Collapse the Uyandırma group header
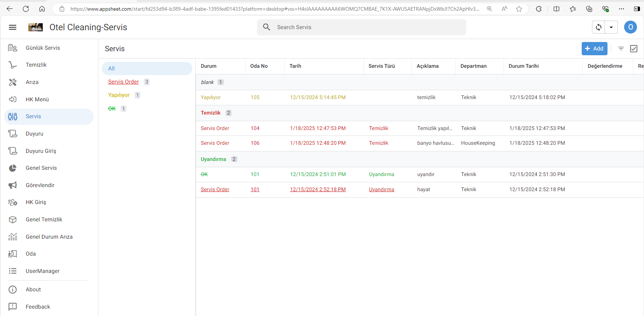This screenshot has width=644, height=316. point(213,159)
